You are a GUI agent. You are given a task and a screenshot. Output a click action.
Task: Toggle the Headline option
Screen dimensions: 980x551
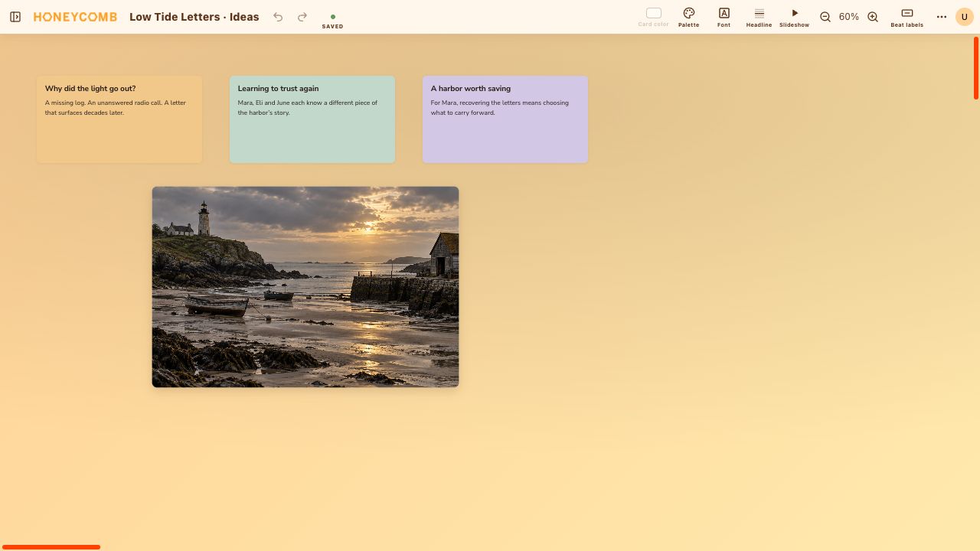pyautogui.click(x=759, y=17)
